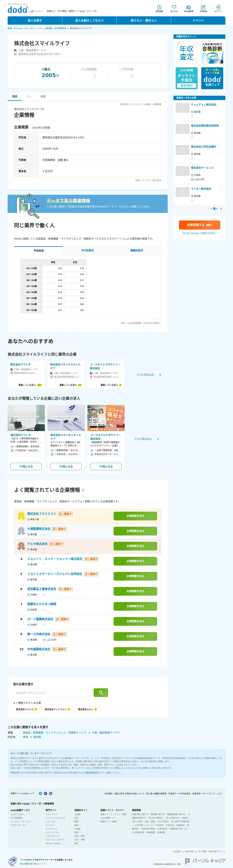Open the 閲覧履歴 history icon
This screenshot has width=233, height=868.
pyautogui.click(x=159, y=8)
